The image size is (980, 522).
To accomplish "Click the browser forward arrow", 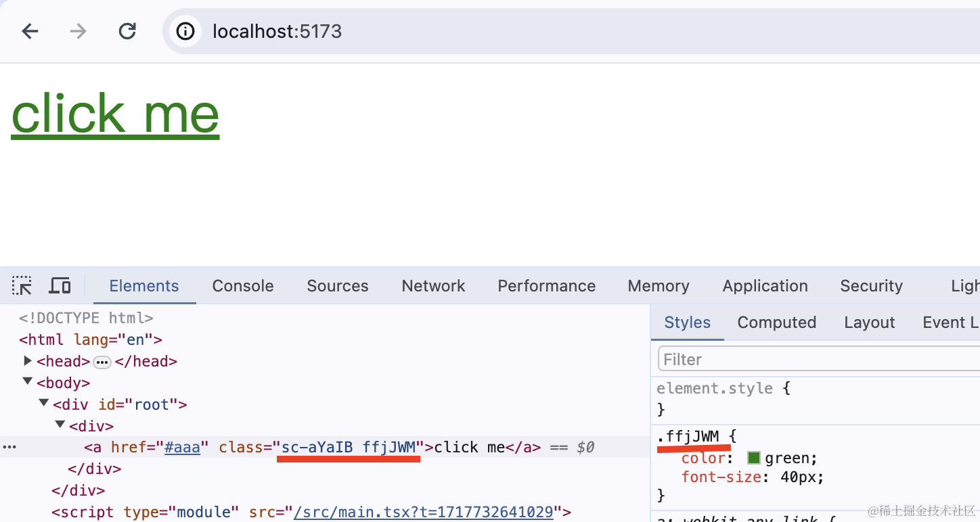I will pyautogui.click(x=79, y=31).
